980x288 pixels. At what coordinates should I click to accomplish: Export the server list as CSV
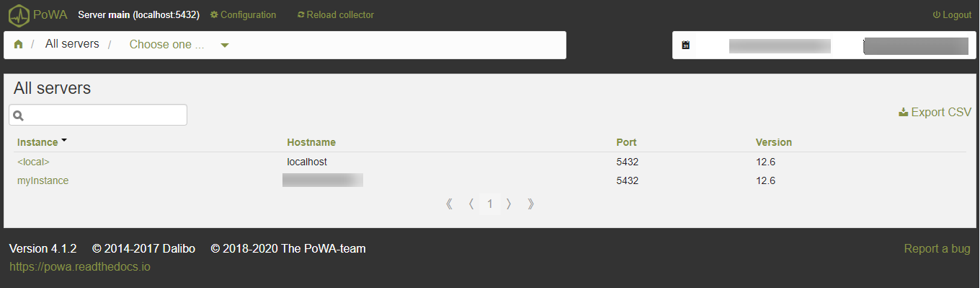point(935,112)
